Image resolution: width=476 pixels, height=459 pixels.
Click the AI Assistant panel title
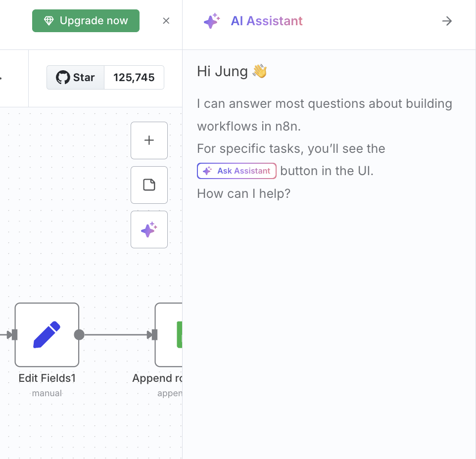(267, 21)
